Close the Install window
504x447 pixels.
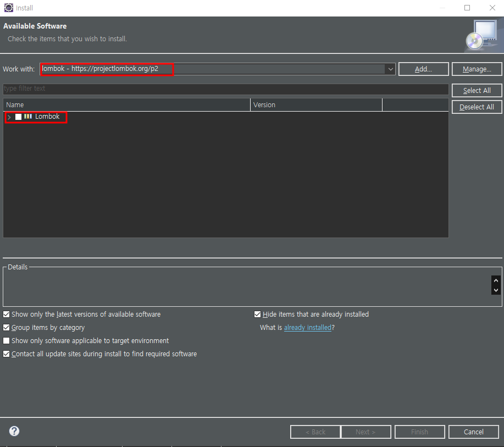tap(492, 8)
